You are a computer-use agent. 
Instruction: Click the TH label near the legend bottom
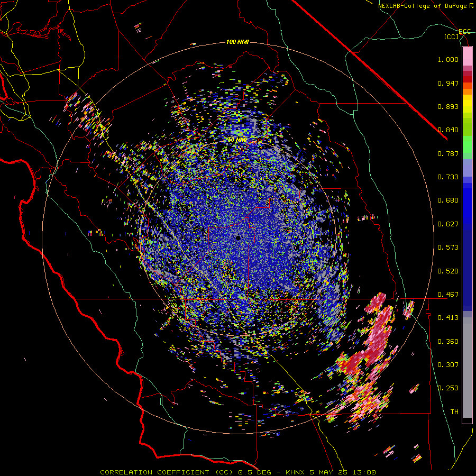[454, 412]
